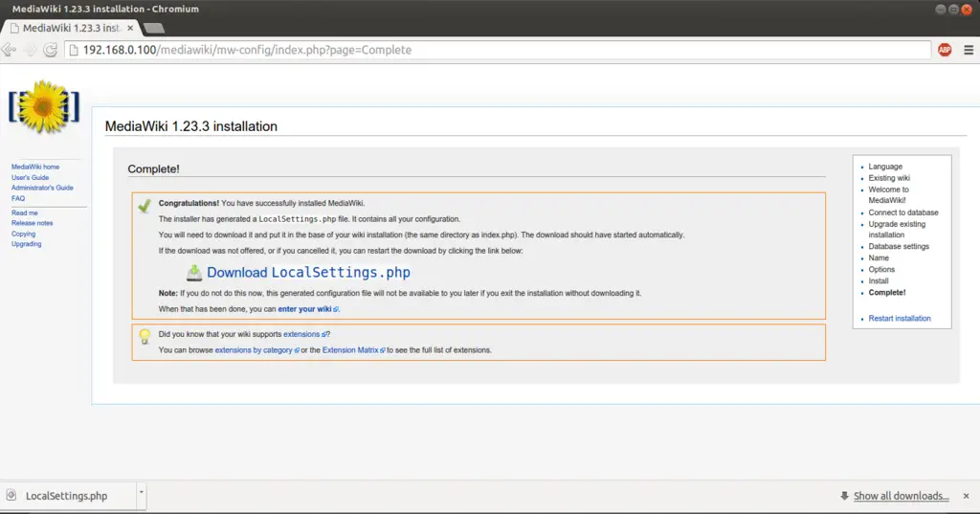Click the Upgrade existing installation step
This screenshot has height=514, width=980.
click(x=897, y=230)
